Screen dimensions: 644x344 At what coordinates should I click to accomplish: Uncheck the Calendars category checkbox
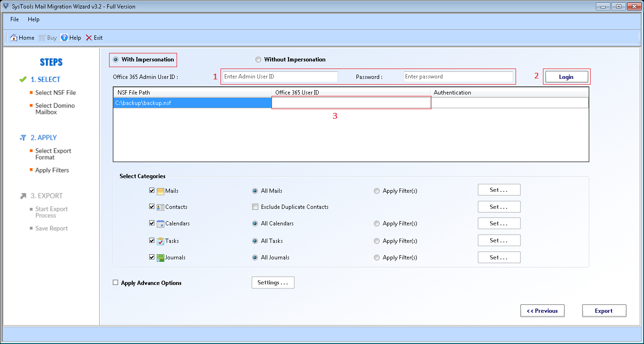click(152, 223)
